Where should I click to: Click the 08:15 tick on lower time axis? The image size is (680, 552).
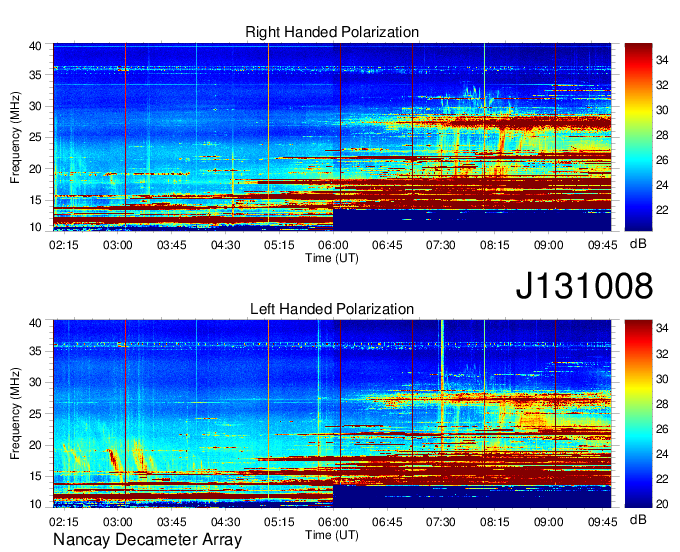[495, 522]
